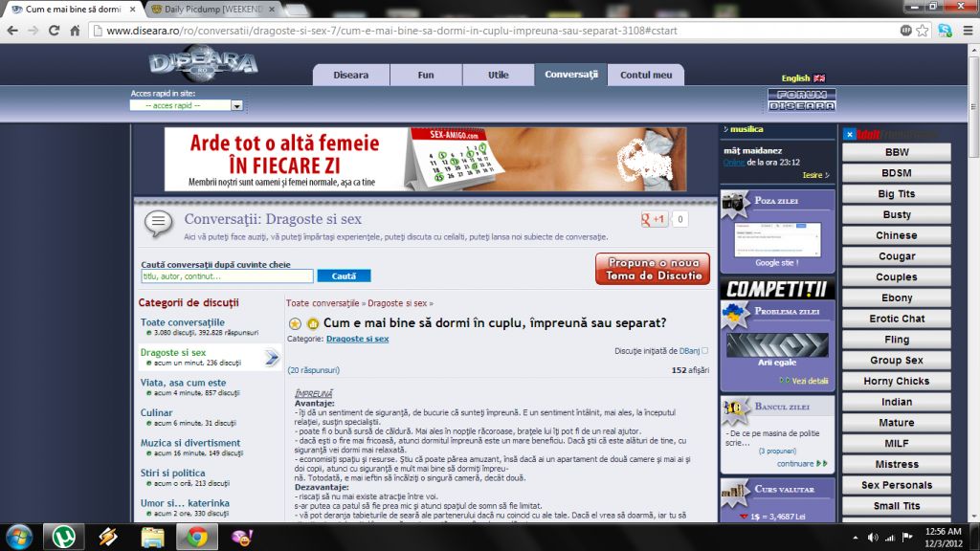
Task: Click the Google +1 button
Action: [654, 219]
